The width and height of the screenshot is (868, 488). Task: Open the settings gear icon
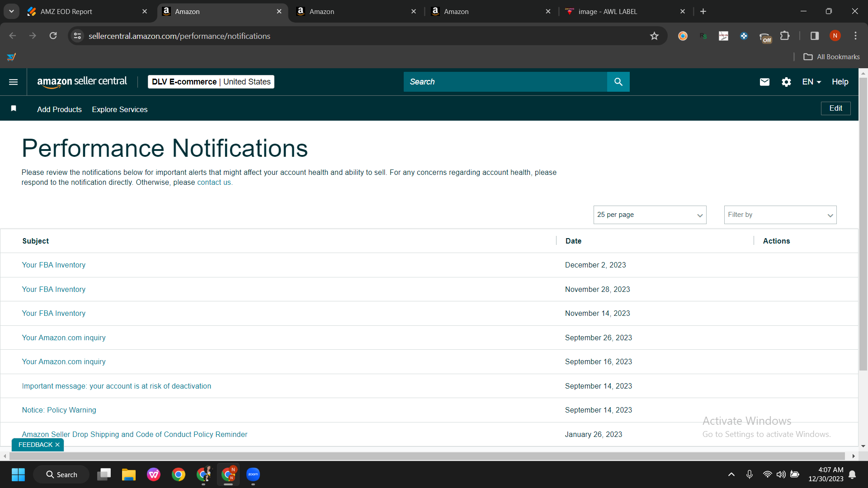coord(786,82)
